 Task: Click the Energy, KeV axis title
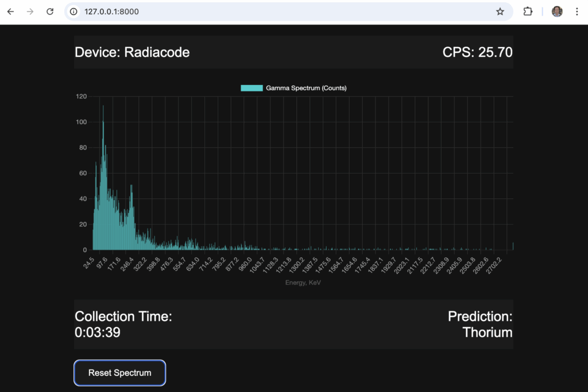pos(303,283)
